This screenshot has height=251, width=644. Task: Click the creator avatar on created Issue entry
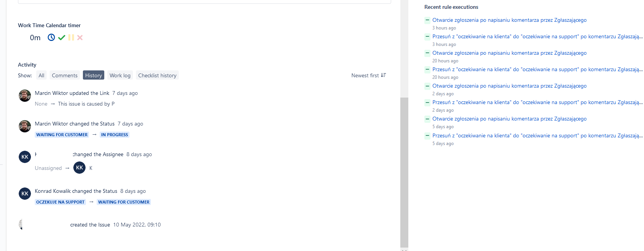click(21, 224)
